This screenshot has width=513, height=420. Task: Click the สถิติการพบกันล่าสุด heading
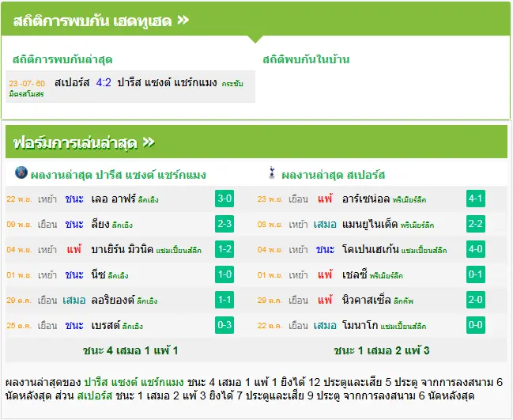[x=62, y=59]
